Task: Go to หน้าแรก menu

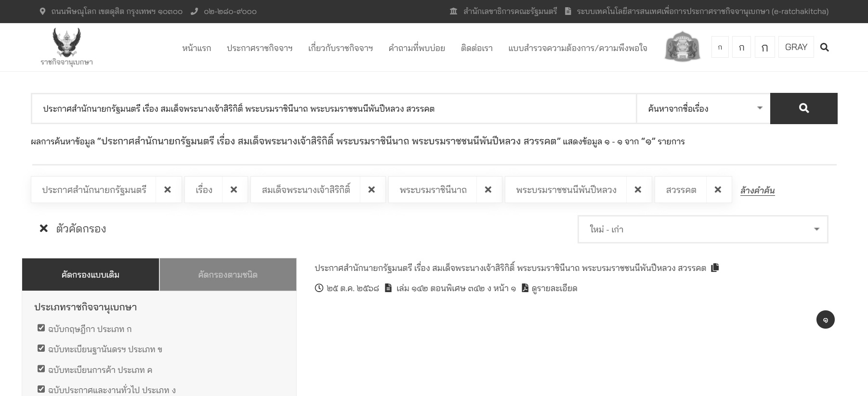Action: [197, 48]
